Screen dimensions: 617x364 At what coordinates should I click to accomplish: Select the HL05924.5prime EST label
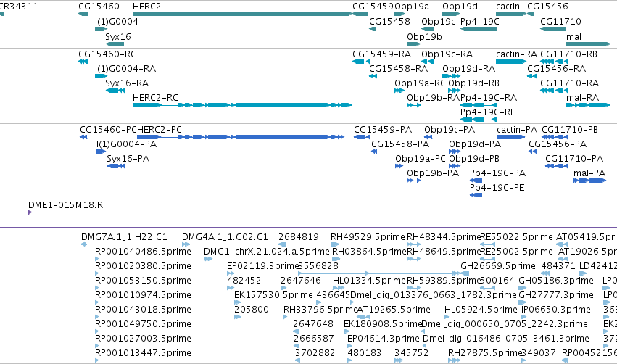click(481, 310)
